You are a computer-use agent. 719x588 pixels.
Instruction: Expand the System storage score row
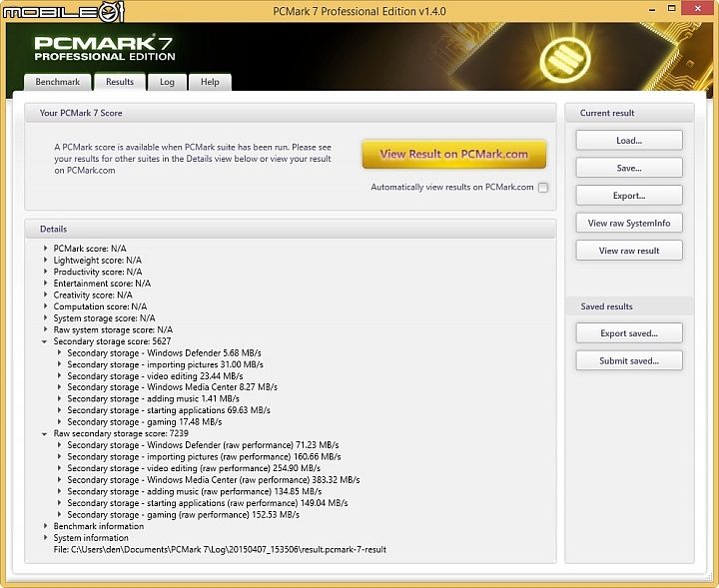pyautogui.click(x=45, y=317)
